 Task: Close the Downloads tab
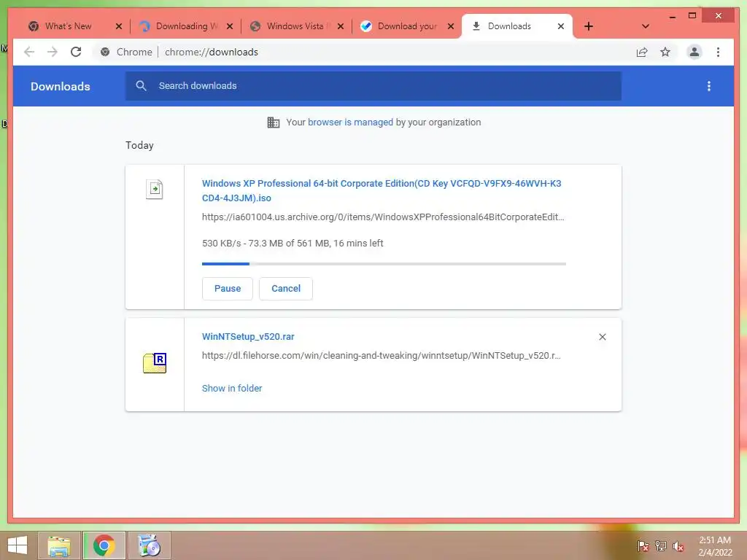pyautogui.click(x=561, y=26)
